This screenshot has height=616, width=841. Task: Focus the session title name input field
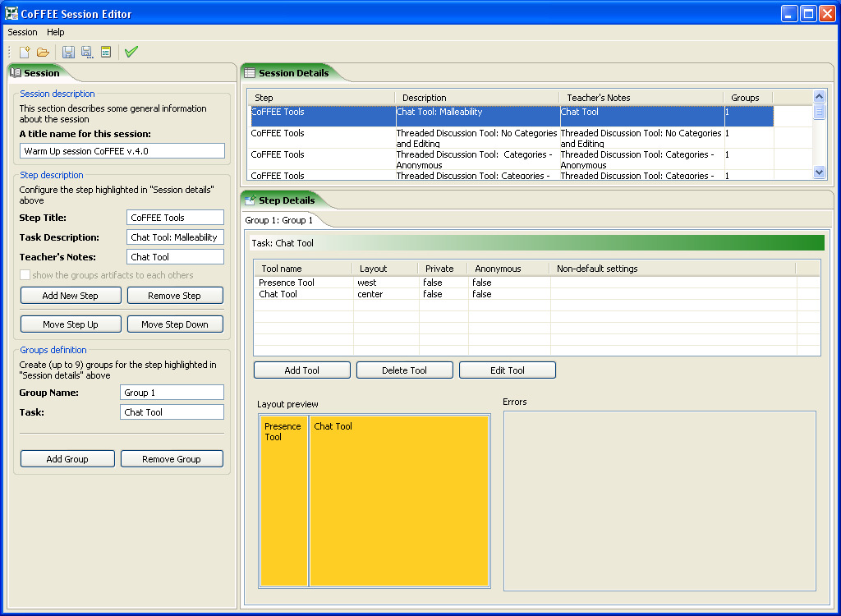point(122,151)
